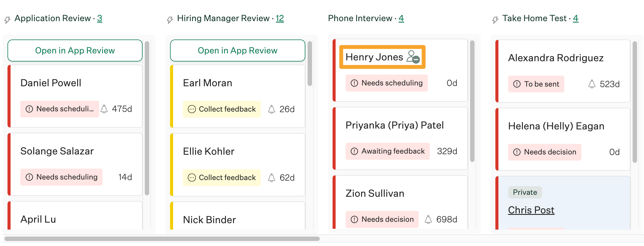Viewport: 644px width, 246px height.
Task: Open the Phone Interview candidate count link
Action: pos(401,18)
